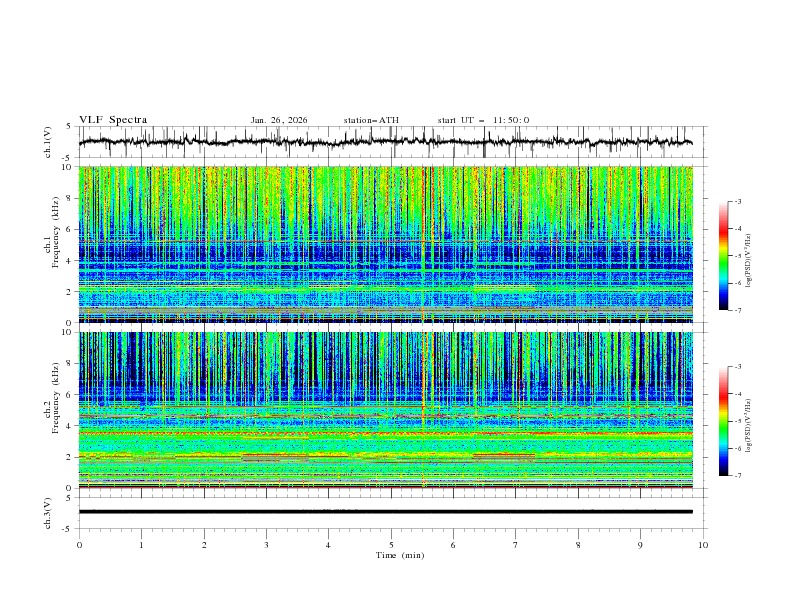Click time axis tick label '5'
Viewport: 792px width, 612px height.
391,545
